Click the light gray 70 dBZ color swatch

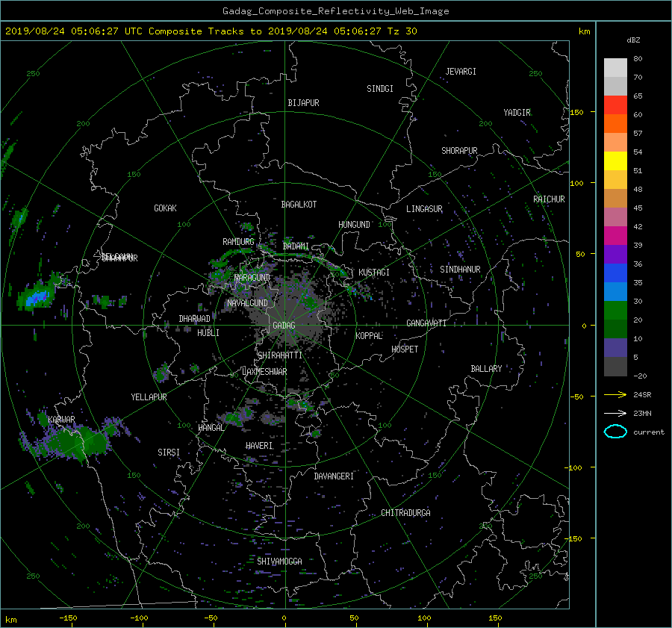coord(615,67)
